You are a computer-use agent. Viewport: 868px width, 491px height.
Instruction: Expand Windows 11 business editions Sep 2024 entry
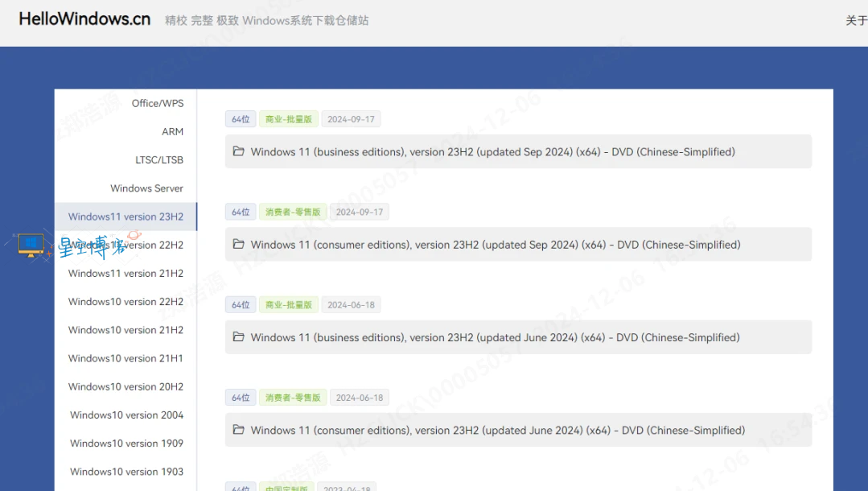pyautogui.click(x=518, y=151)
